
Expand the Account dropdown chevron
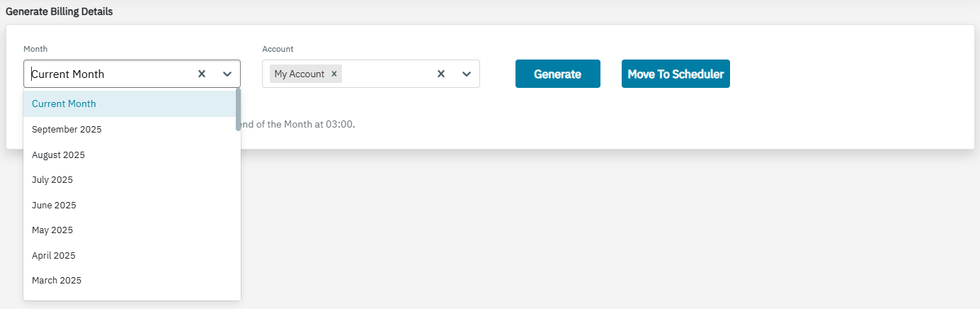(467, 74)
